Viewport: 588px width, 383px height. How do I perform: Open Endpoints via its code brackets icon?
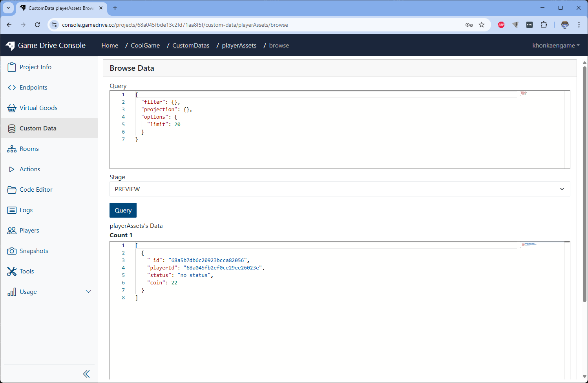pyautogui.click(x=12, y=88)
